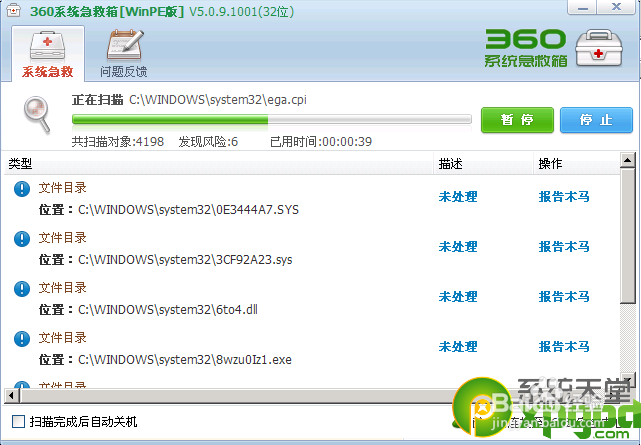The image size is (641, 445).
Task: Click vertical scrollbar up arrow
Action: coord(627,160)
